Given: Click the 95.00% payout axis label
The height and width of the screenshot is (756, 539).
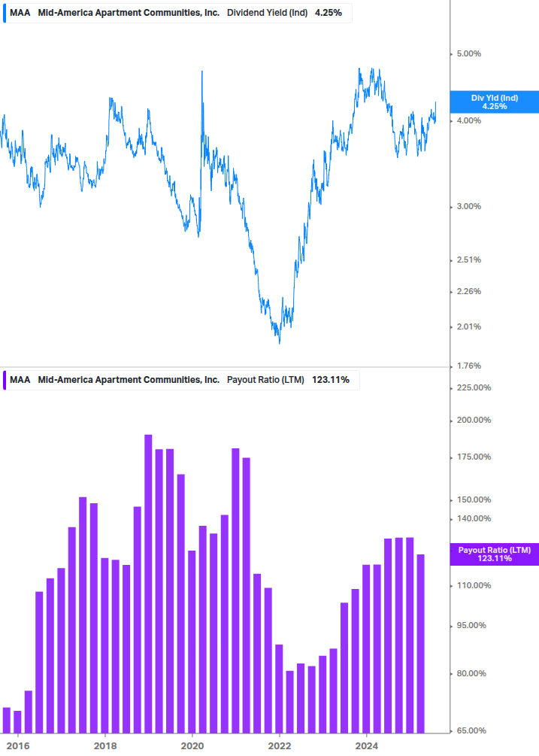Looking at the screenshot, I should click(x=471, y=626).
